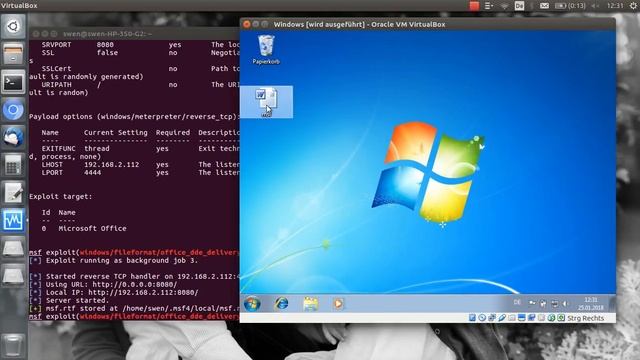Click the 'EXITFUNC thread' row in terminal

click(134, 149)
